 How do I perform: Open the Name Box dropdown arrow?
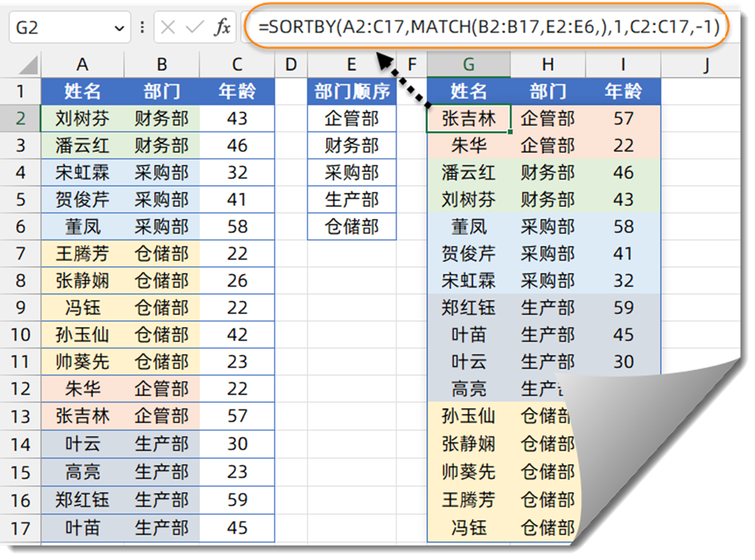(119, 28)
